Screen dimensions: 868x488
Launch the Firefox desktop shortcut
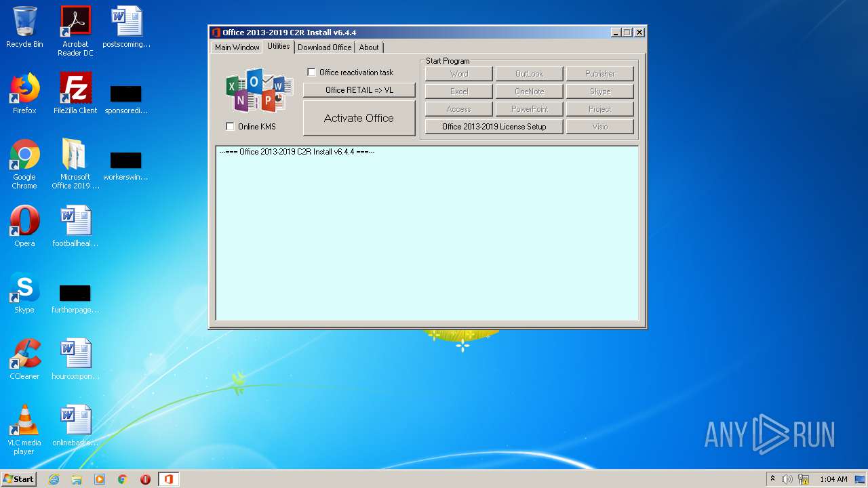click(24, 94)
